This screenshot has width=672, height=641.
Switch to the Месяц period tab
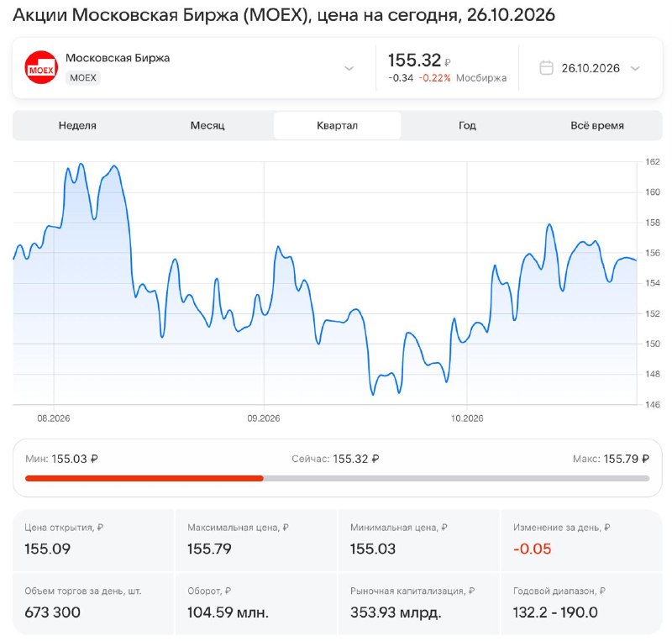207,126
